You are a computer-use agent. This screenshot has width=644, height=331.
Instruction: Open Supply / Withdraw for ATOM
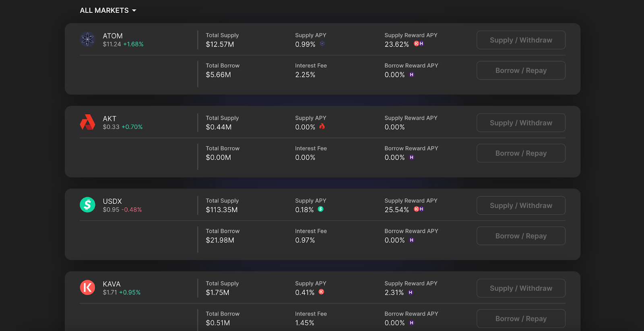(521, 40)
